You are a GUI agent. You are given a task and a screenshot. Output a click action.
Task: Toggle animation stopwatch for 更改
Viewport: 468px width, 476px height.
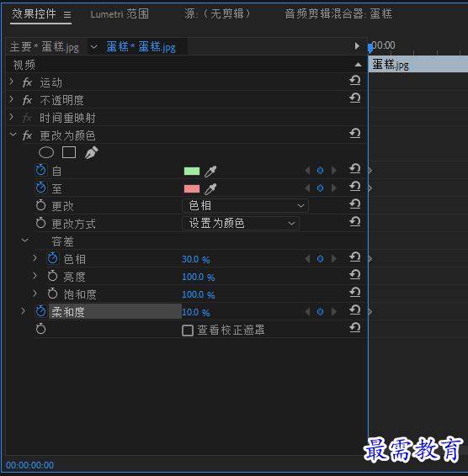pos(40,205)
